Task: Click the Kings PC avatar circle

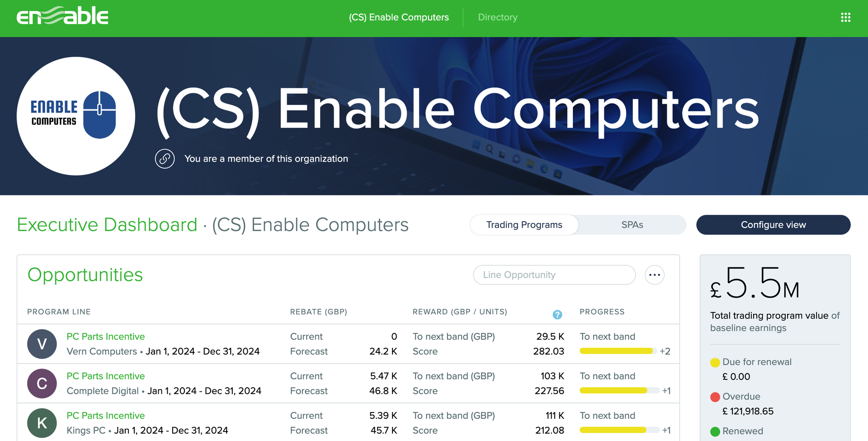Action: (42, 422)
